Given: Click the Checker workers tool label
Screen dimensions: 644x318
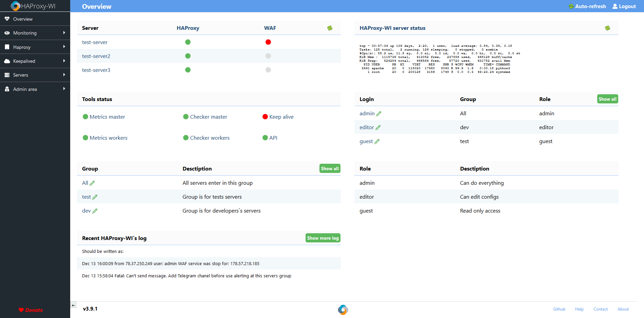Looking at the screenshot, I should pyautogui.click(x=210, y=138).
